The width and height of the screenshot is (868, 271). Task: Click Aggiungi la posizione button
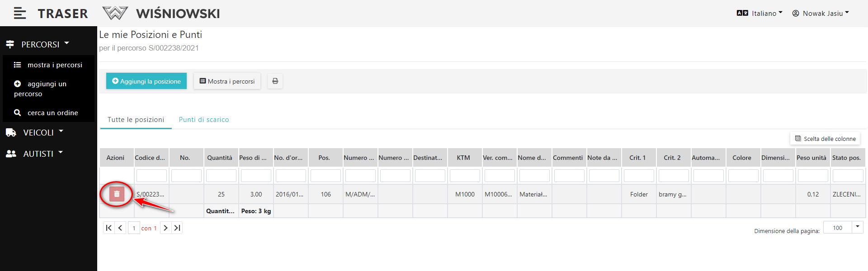pos(146,81)
